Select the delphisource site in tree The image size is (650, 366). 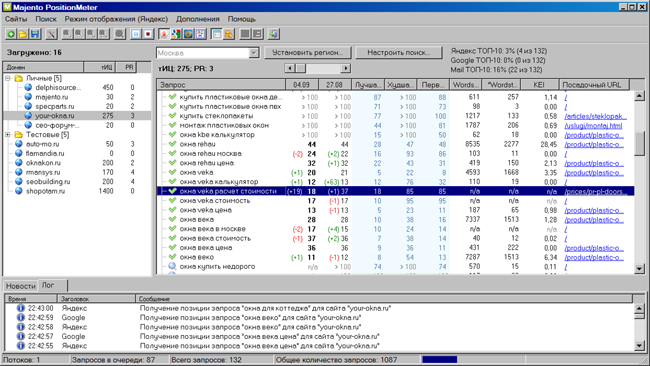click(58, 87)
